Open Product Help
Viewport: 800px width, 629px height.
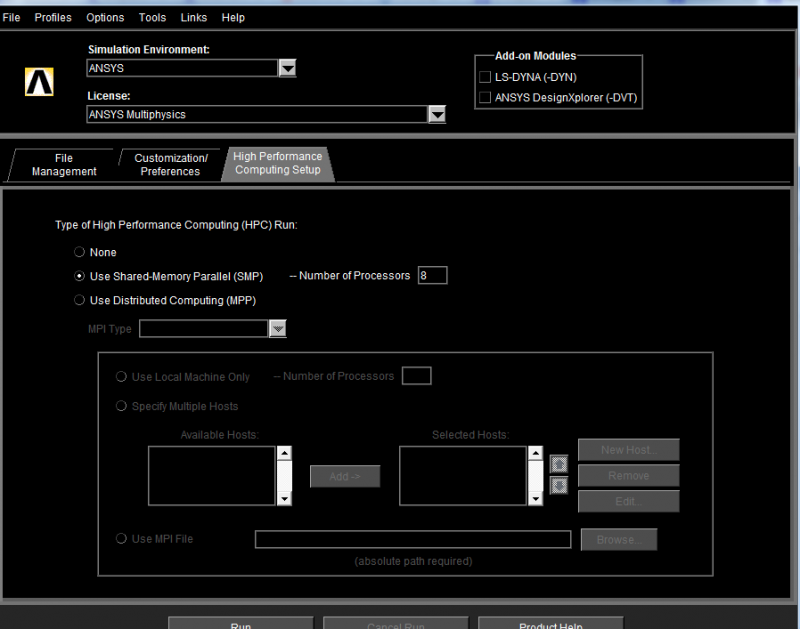click(x=551, y=623)
